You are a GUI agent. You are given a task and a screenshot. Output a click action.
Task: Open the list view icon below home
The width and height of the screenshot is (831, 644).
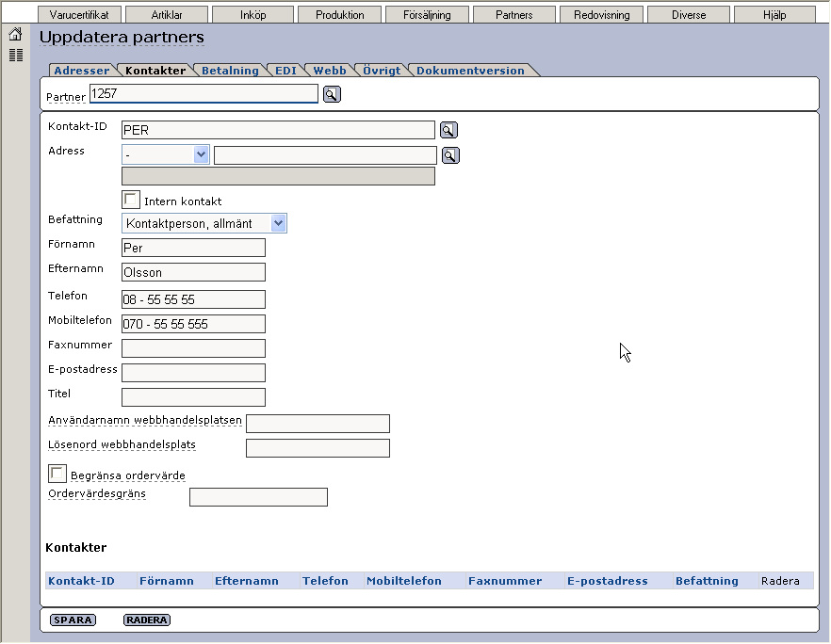16,55
